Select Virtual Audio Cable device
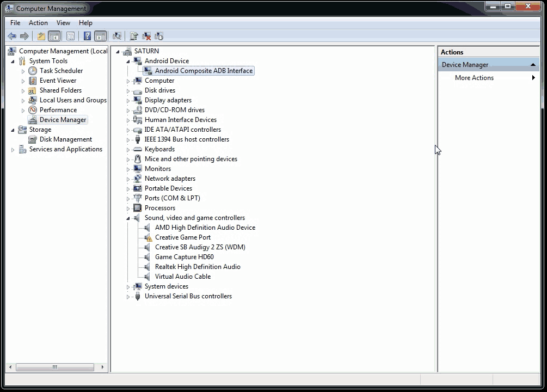547x392 pixels. [x=183, y=277]
